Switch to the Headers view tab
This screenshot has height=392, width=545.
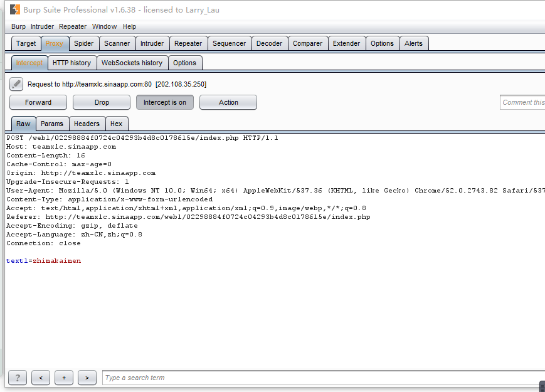[87, 124]
